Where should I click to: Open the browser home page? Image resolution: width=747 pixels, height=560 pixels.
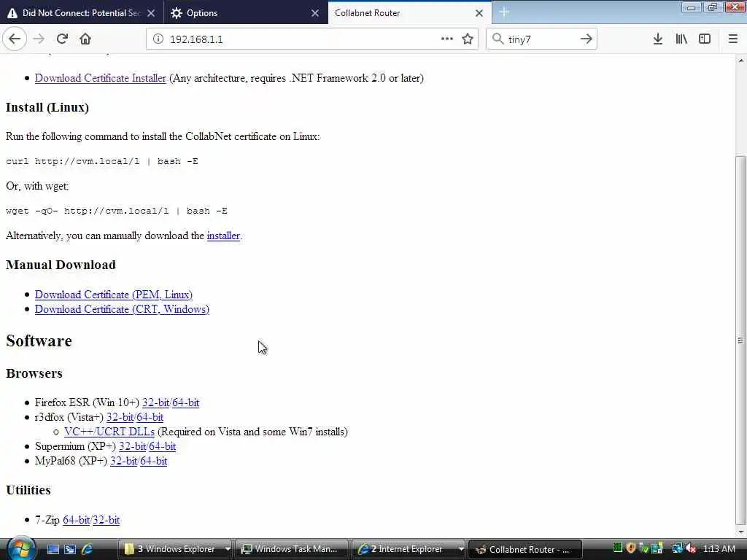click(x=85, y=39)
